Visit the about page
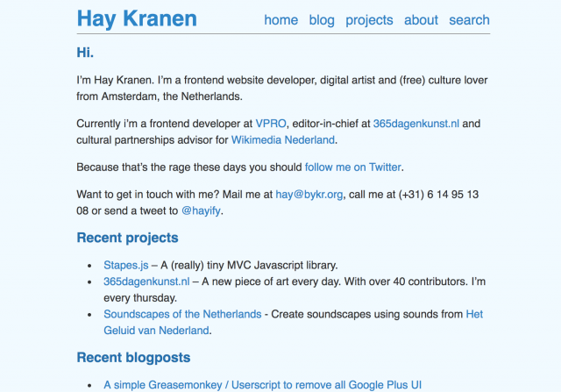561x392 pixels. (x=421, y=20)
